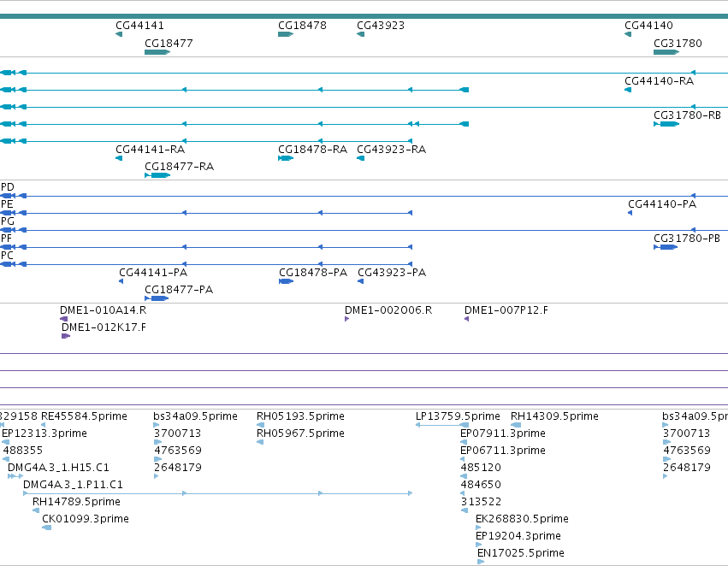This screenshot has width=728, height=566.
Task: Click the 488355 feature label
Action: [x=23, y=451]
